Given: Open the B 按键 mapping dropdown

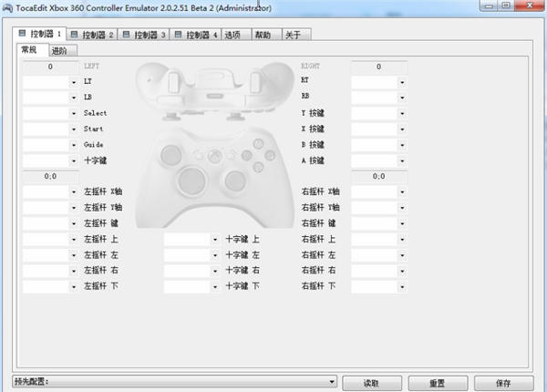Looking at the screenshot, I should (x=379, y=145).
